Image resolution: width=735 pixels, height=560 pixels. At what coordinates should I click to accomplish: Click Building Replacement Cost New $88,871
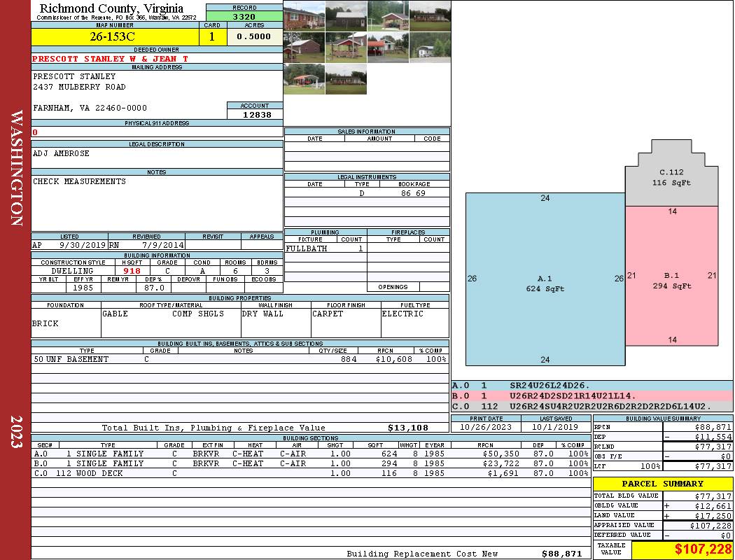click(561, 554)
